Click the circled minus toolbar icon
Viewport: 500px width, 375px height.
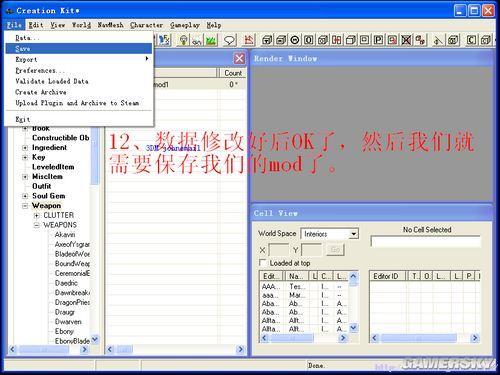pos(295,40)
